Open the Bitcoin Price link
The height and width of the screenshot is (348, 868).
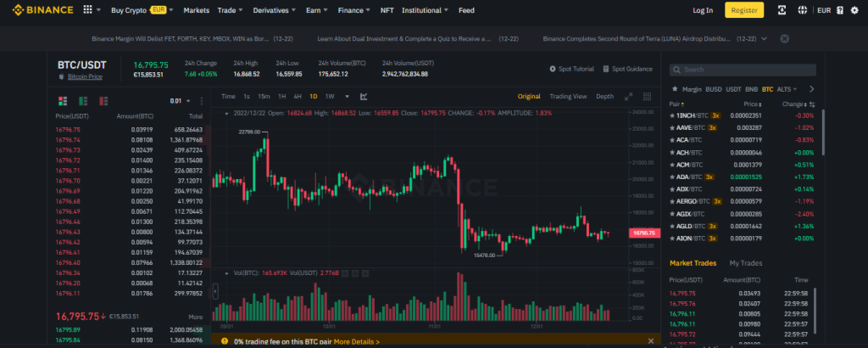coord(83,76)
